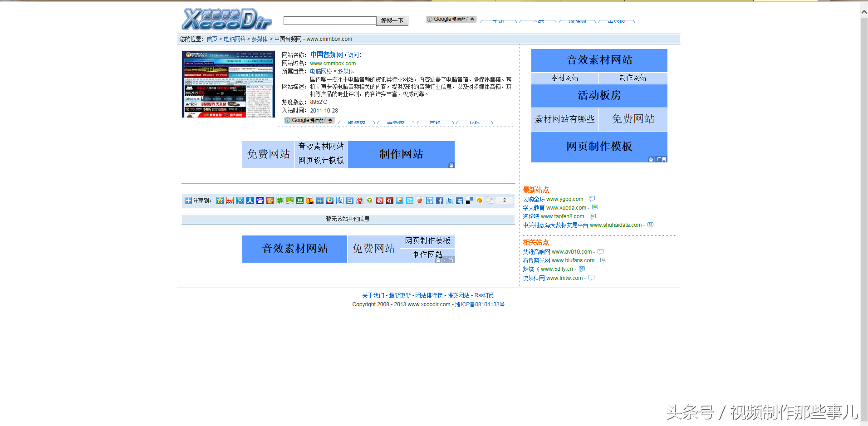
Task: Click 音效素材网站 banner in right sidebar
Action: tap(599, 60)
